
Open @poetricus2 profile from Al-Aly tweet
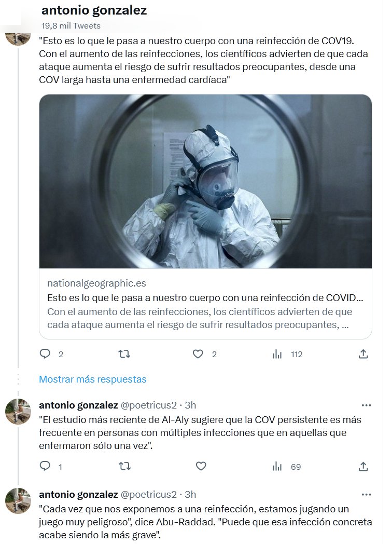149,405
